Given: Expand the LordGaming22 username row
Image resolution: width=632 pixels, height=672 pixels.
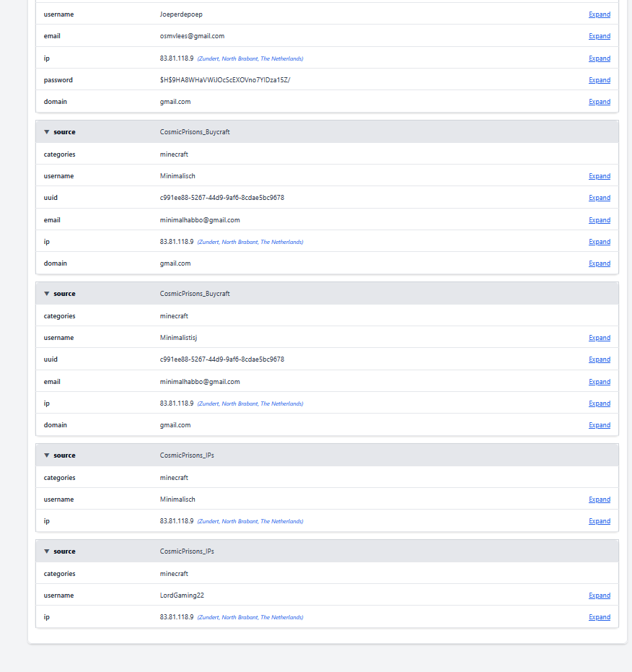Looking at the screenshot, I should click(599, 595).
